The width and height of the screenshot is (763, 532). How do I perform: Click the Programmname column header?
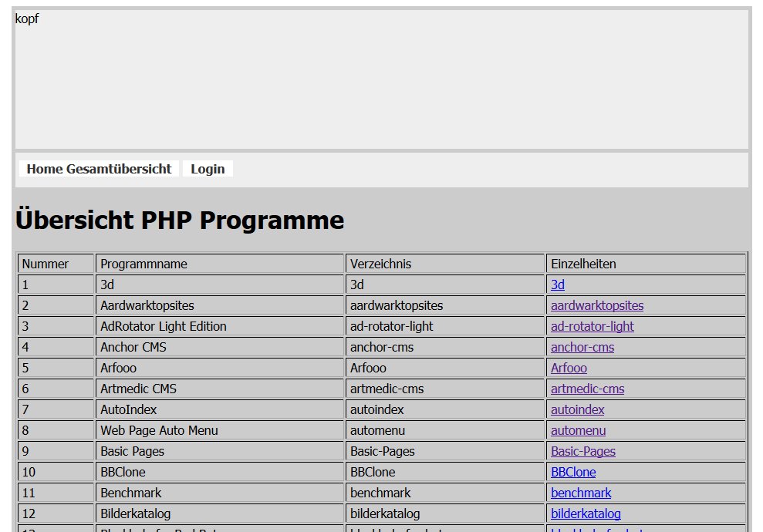click(x=143, y=264)
